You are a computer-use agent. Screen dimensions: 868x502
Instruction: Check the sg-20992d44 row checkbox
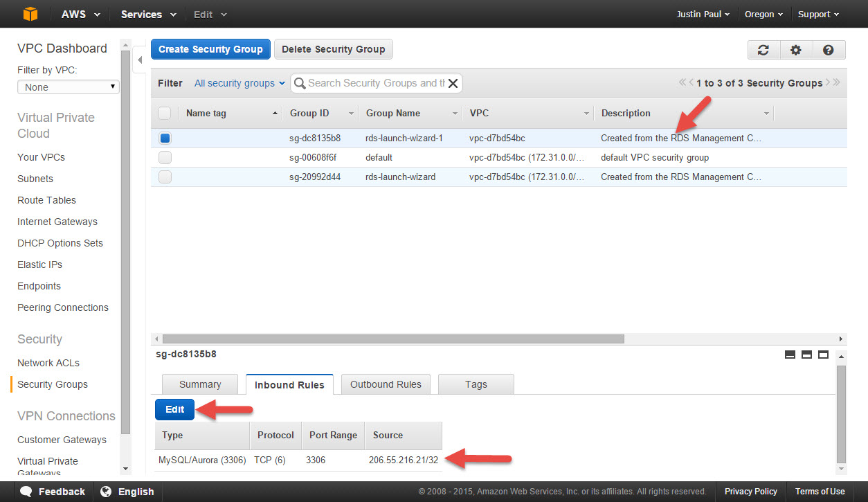(165, 177)
